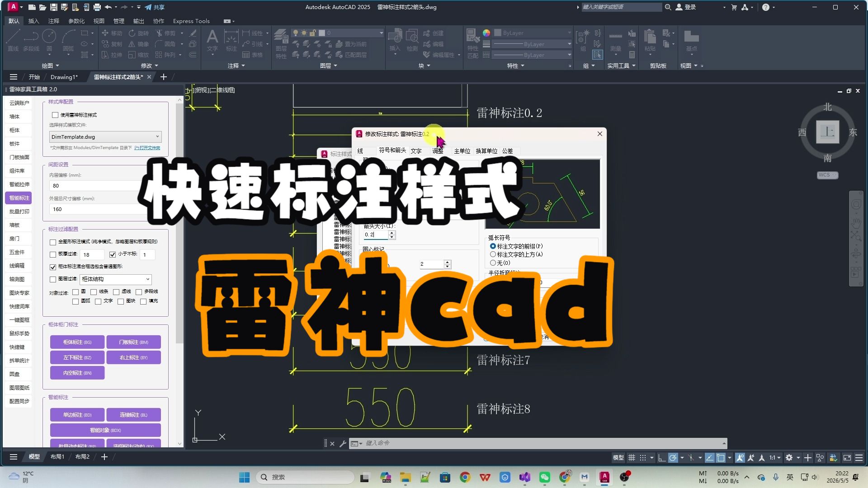Click the color wheel swatch in 特性 panel
868x488 pixels.
pos(486,33)
